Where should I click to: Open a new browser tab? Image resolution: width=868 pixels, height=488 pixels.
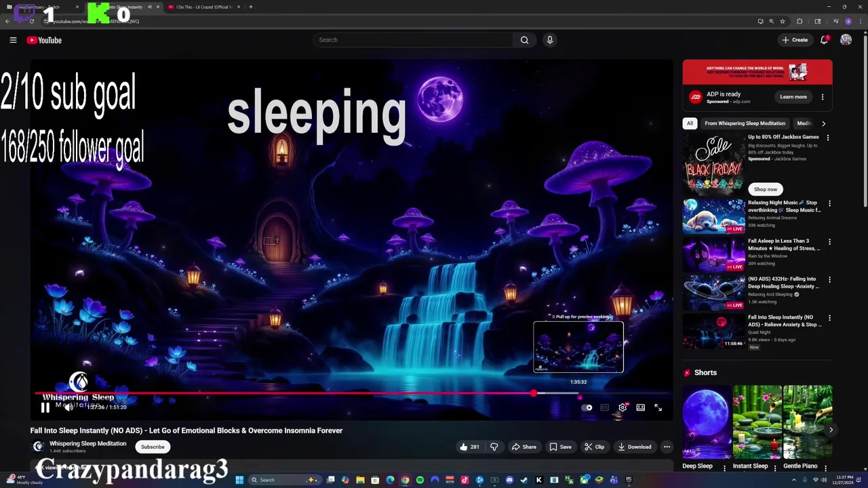[x=251, y=7]
